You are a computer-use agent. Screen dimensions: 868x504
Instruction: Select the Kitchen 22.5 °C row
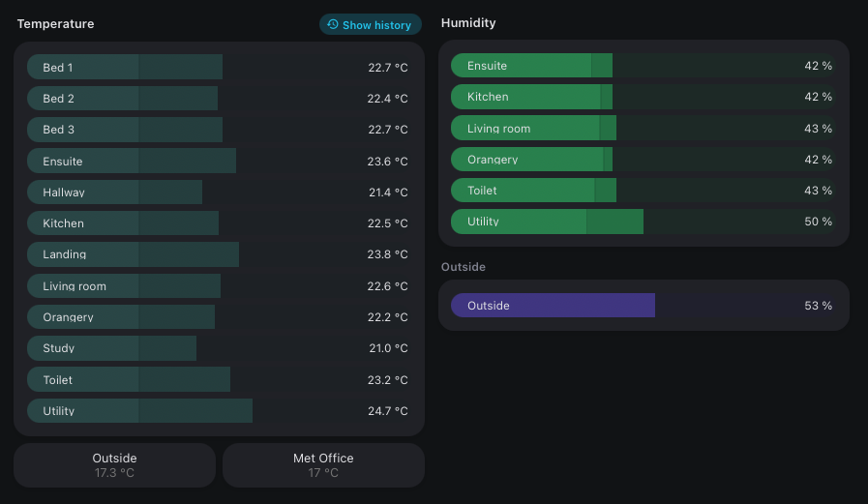tap(220, 222)
